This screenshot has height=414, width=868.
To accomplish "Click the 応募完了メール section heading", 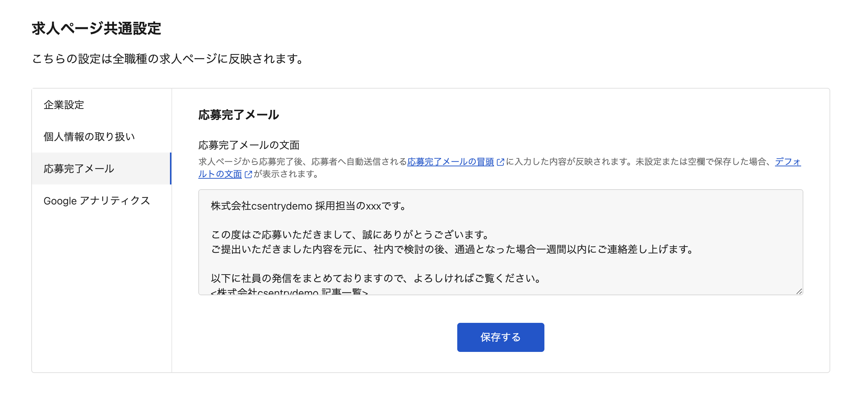I will pyautogui.click(x=239, y=115).
